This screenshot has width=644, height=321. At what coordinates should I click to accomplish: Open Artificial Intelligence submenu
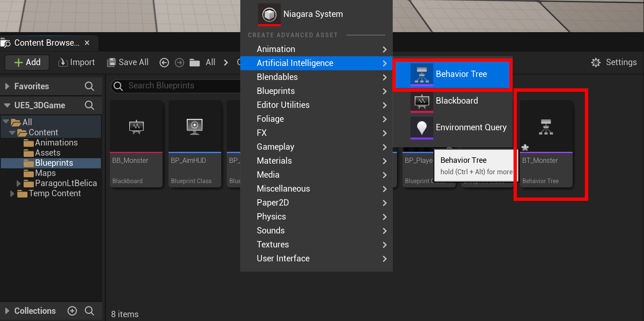coord(316,63)
